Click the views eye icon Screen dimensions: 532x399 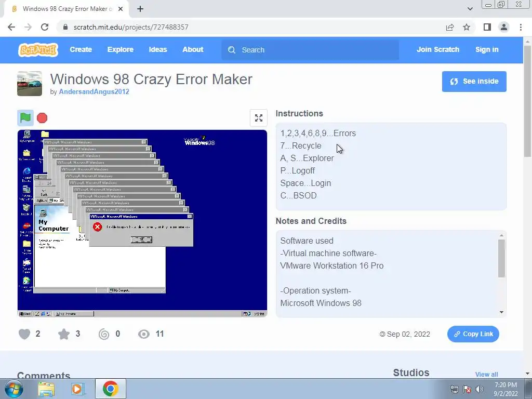(144, 334)
